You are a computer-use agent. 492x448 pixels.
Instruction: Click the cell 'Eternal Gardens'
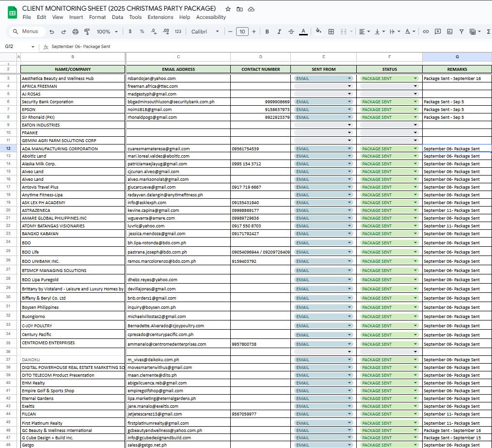pos(73,399)
